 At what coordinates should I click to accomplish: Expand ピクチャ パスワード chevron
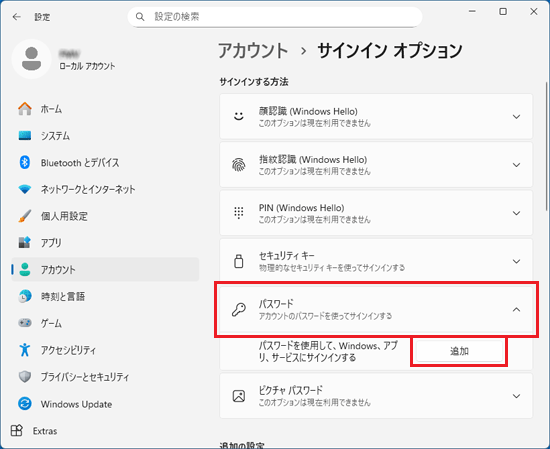point(516,396)
